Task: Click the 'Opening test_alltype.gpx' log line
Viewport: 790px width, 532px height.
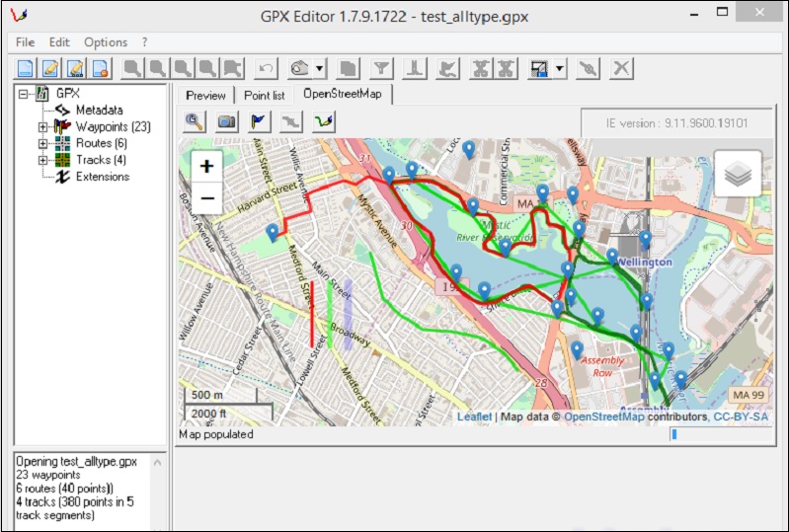Action: (x=76, y=462)
